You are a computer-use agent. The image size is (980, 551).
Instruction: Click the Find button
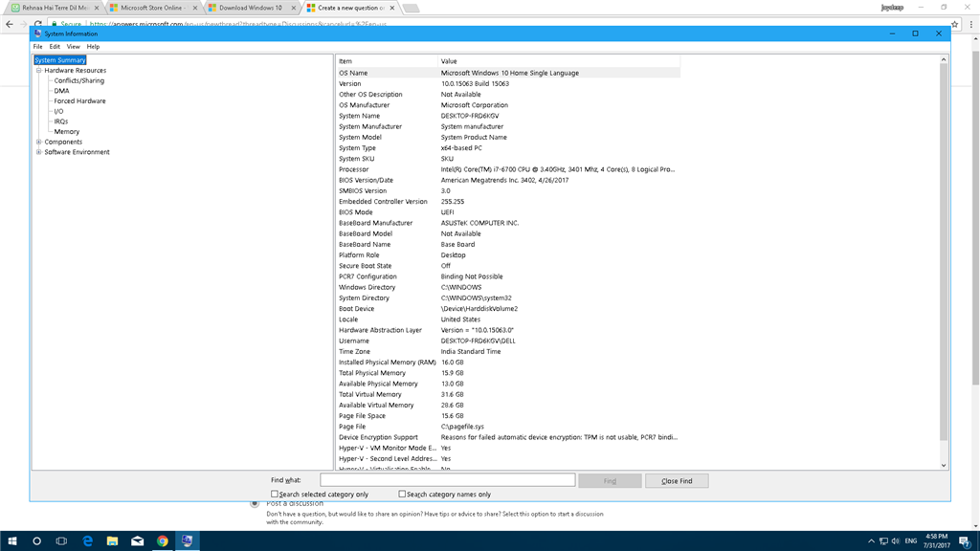tap(610, 481)
